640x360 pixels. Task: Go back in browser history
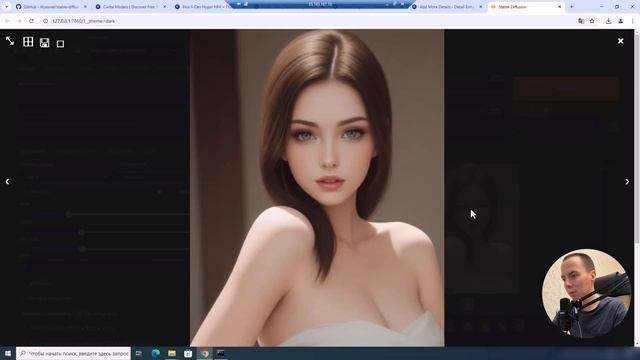7,21
